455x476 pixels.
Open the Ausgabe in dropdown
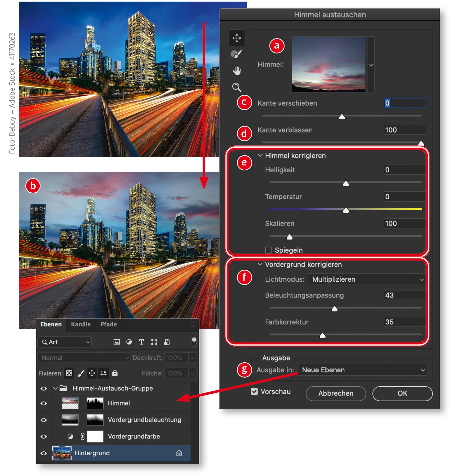[362, 370]
